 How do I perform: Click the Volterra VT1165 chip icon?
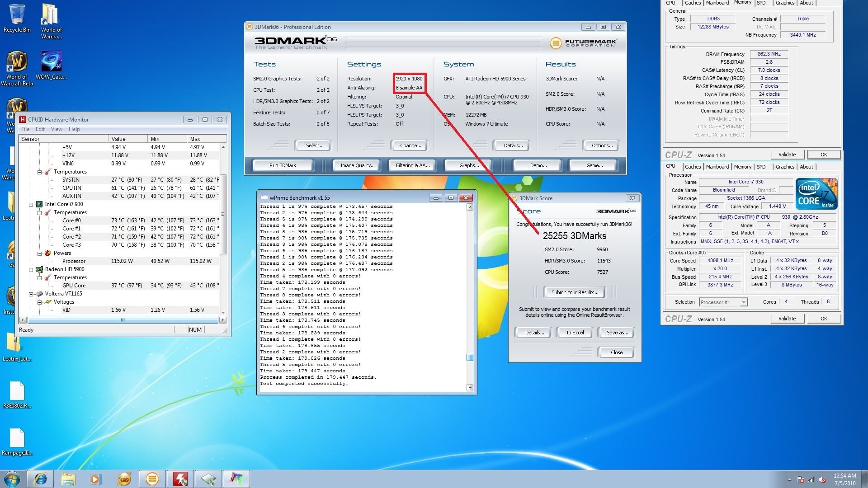pos(39,294)
